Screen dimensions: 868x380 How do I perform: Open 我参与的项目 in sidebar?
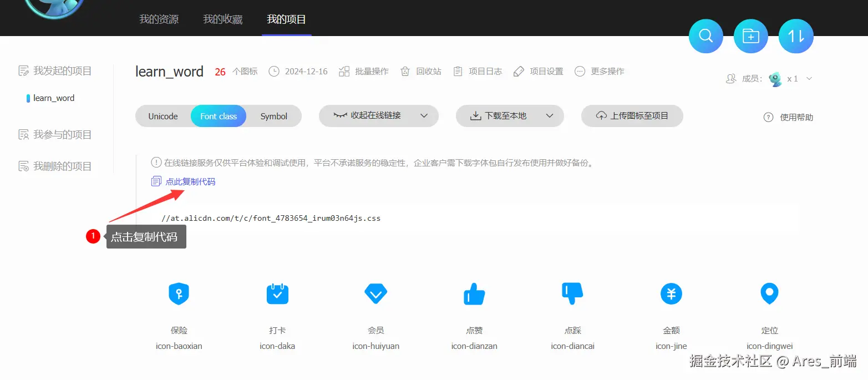tap(55, 135)
